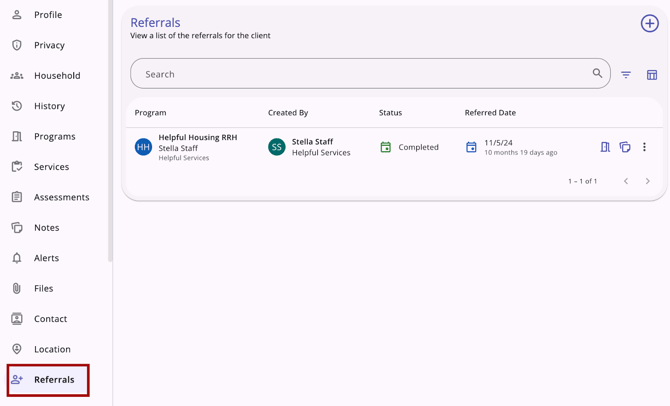
Task: Click the SS Stella Staff avatar
Action: pos(276,147)
